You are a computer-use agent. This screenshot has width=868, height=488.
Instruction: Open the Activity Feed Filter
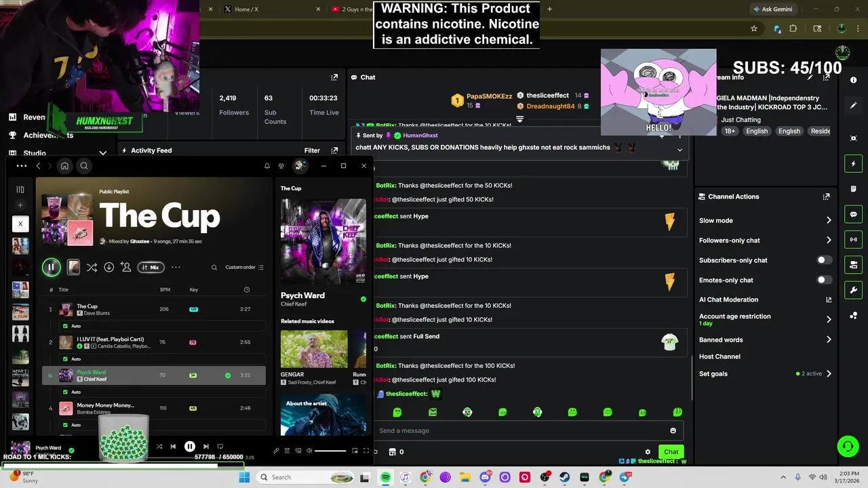(x=312, y=150)
